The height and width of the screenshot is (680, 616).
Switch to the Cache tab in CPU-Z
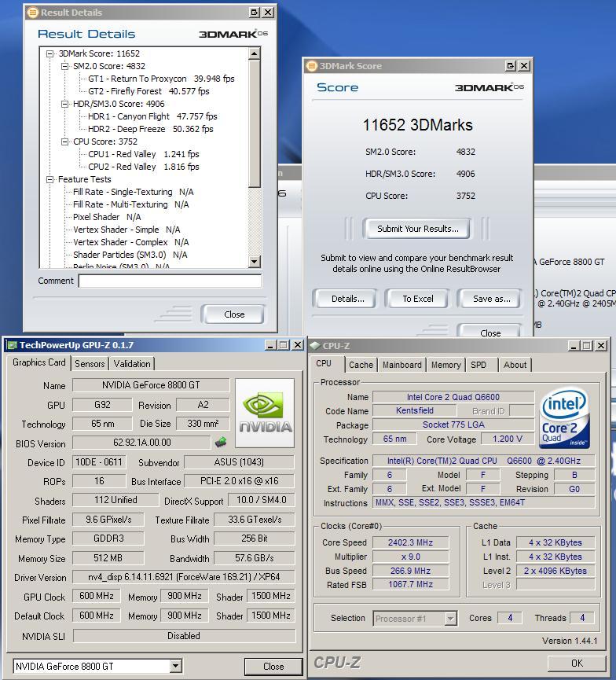(x=361, y=365)
